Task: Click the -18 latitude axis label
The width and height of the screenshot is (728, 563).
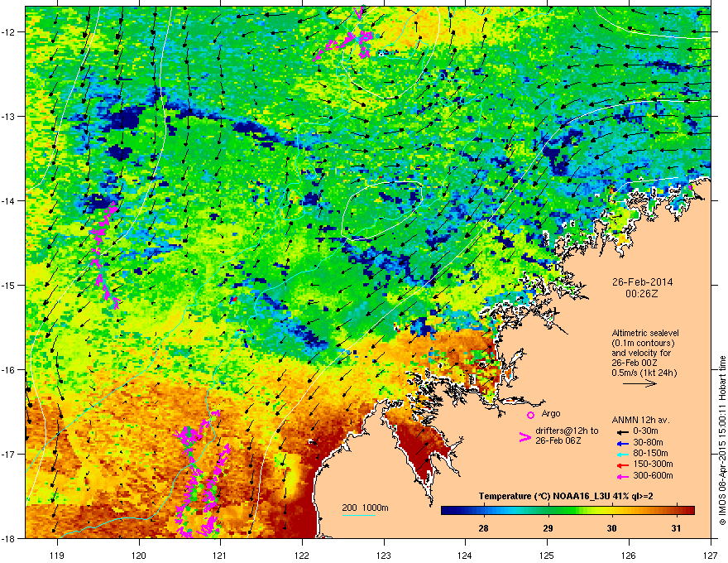Action: pos(9,538)
